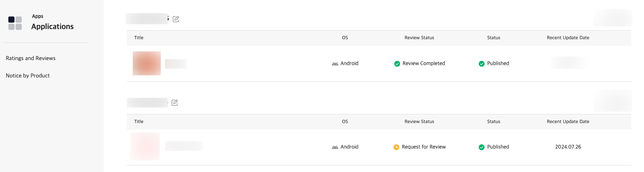Click edit pencil icon beside second app group
644x172 pixels.
click(x=175, y=102)
